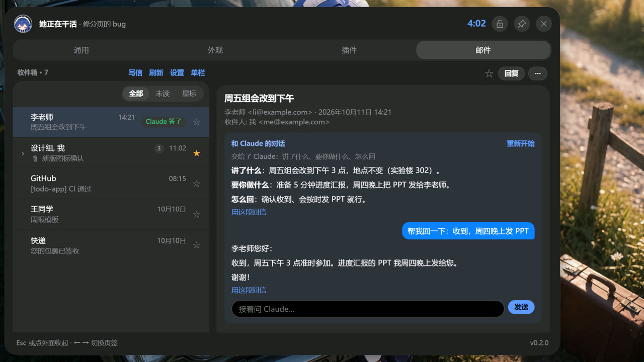
Task: Click the 4:02 timer display
Action: point(476,24)
